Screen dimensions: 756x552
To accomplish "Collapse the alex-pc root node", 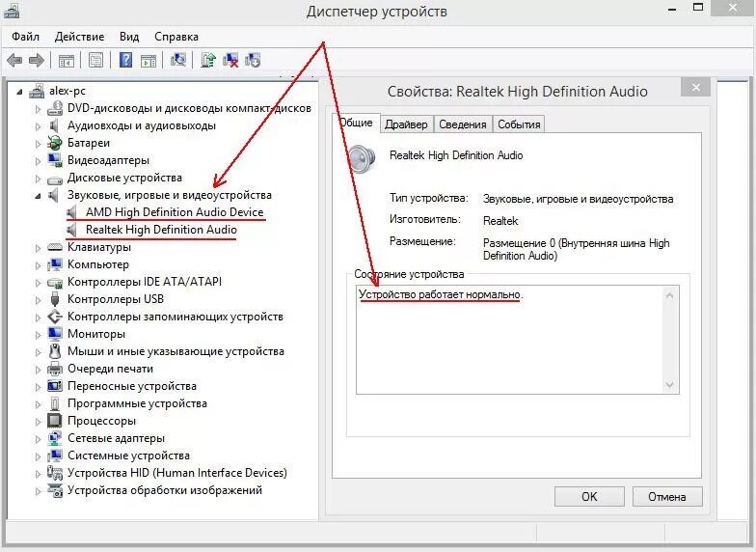I will (x=19, y=91).
